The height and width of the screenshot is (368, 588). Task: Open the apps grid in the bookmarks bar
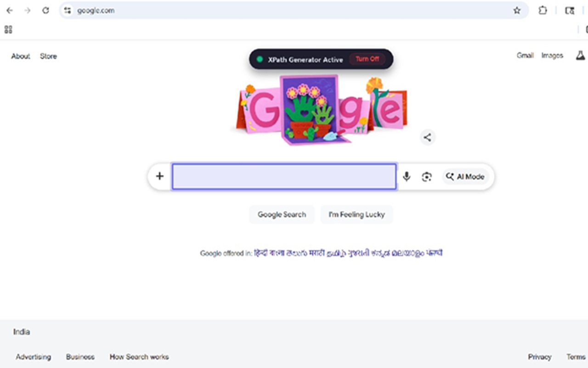coord(8,30)
